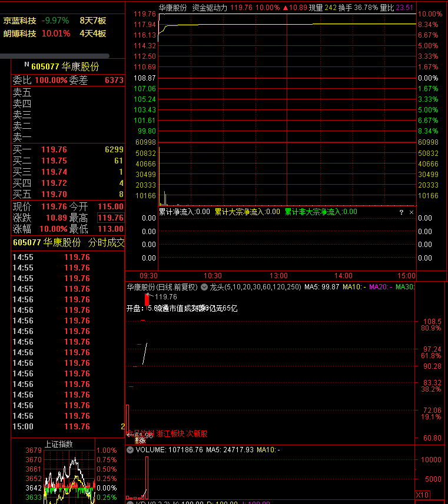This screenshot has width=448, height=504.
Task: Click the help question mark in fund flow panel
Action: pos(401,212)
